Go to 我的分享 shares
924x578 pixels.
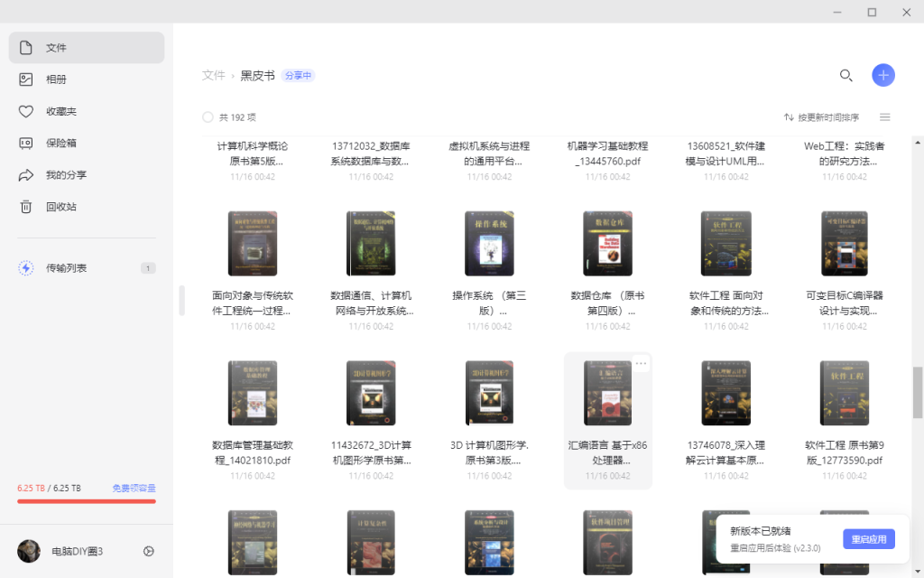(86, 174)
